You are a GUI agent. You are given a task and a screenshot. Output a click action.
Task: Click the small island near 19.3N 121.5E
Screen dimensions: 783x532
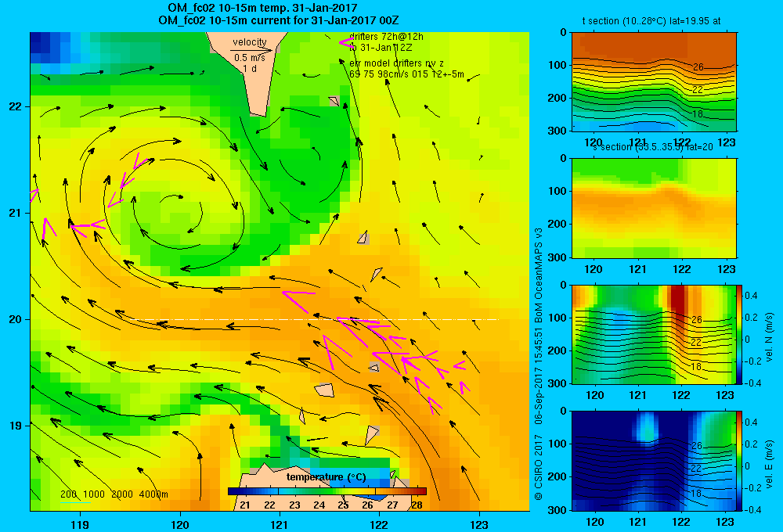tap(325, 390)
